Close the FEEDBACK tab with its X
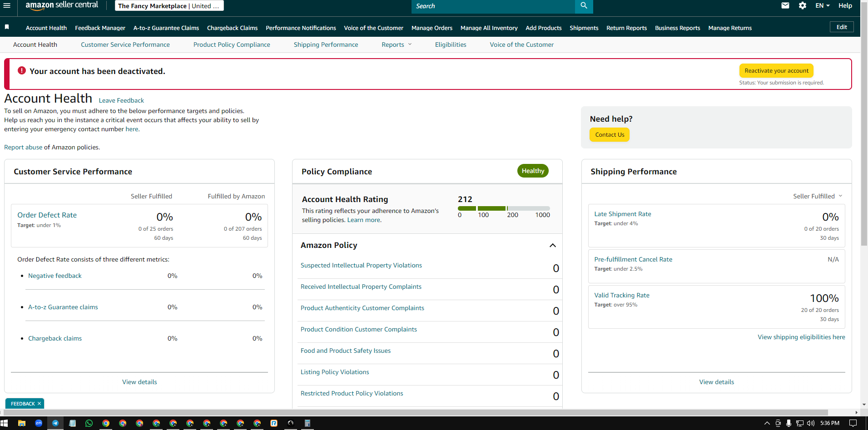Image resolution: width=868 pixels, height=430 pixels. pos(40,403)
